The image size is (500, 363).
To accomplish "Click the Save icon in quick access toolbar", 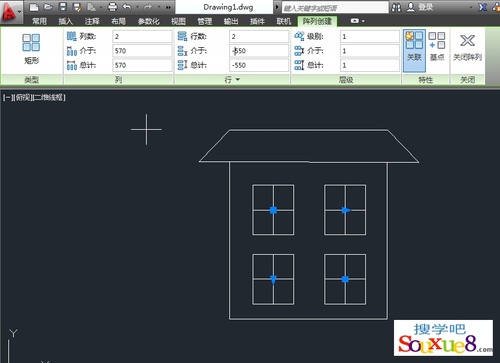I will [63, 7].
